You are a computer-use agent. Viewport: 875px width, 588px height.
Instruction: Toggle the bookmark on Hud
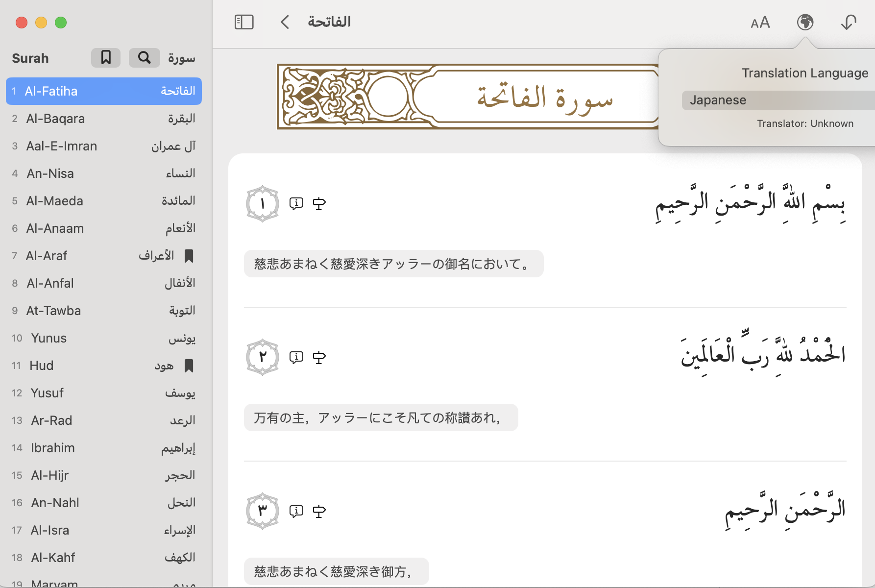point(189,366)
